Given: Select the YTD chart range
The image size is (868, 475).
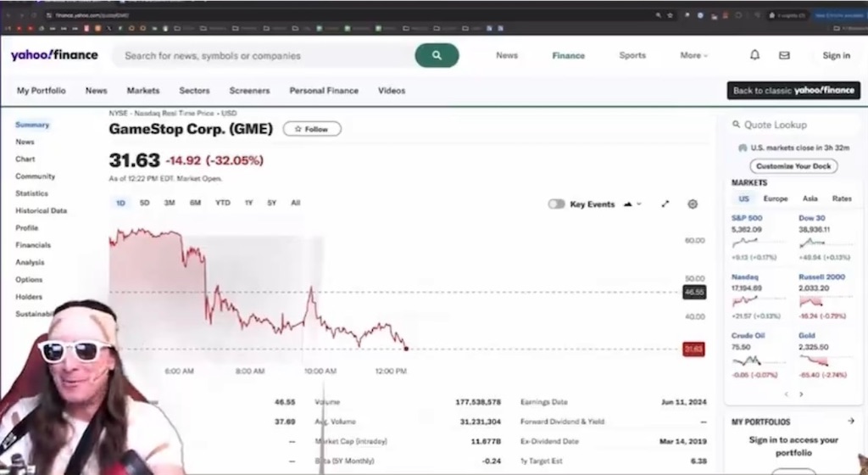Looking at the screenshot, I should [223, 204].
